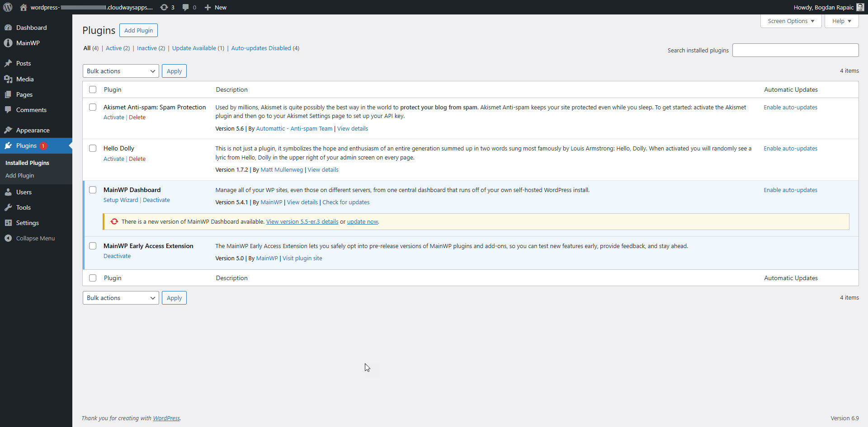868x427 pixels.
Task: Open View details for Hello Dolly
Action: [323, 170]
